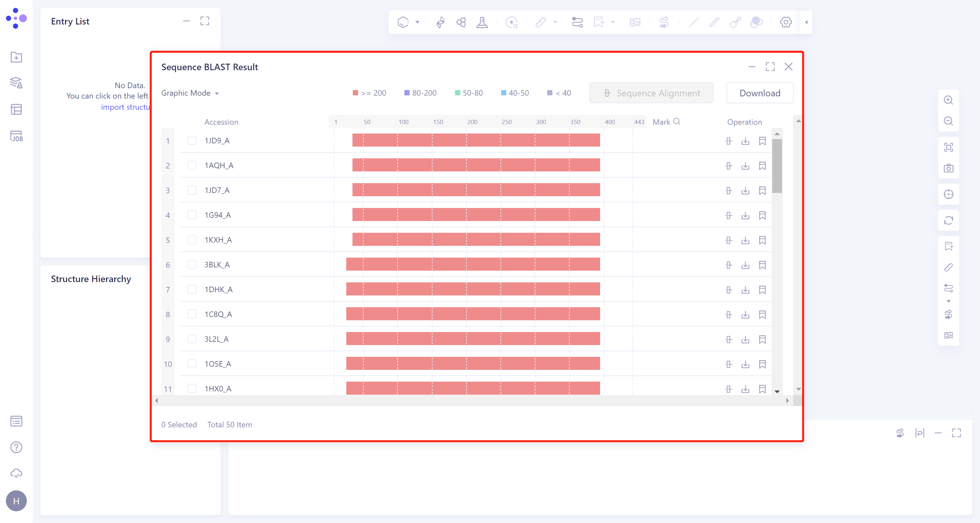The image size is (980, 523).
Task: Check the 1JD9_A checkbox
Action: 192,141
